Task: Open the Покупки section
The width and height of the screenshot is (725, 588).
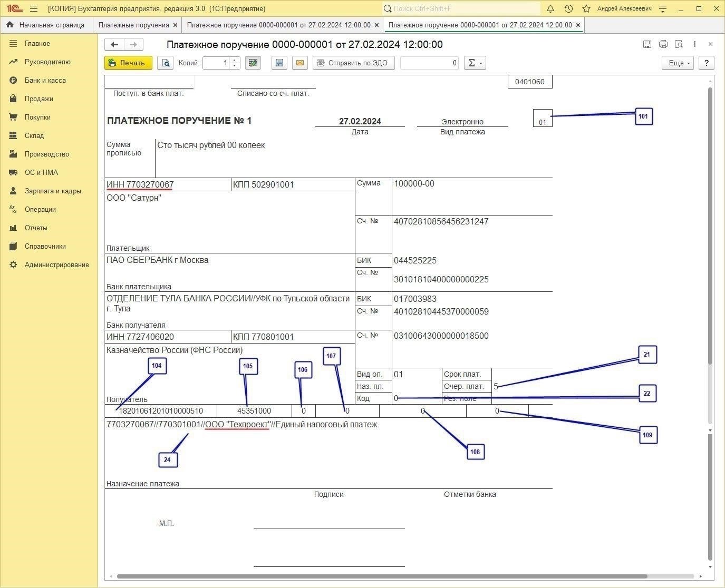Action: click(x=37, y=117)
